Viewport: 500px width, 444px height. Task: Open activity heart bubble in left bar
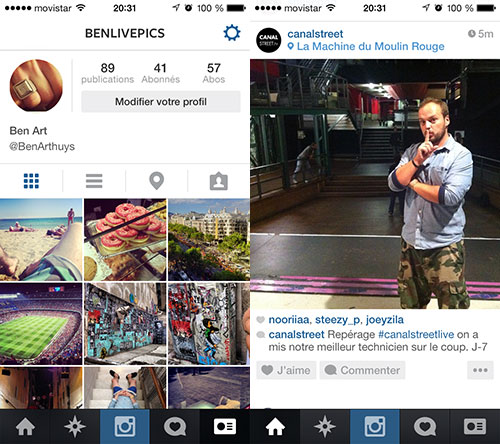[x=175, y=426]
